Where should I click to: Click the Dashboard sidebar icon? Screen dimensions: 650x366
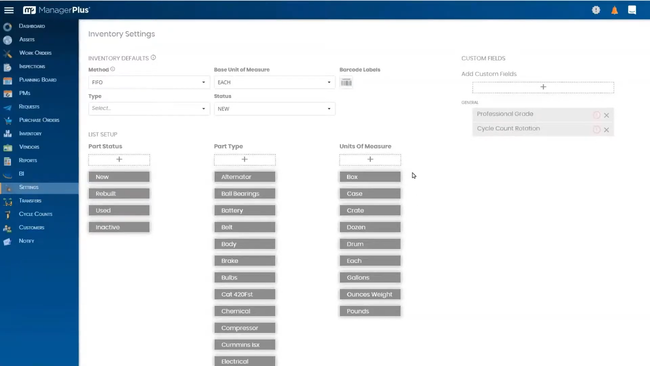click(7, 27)
